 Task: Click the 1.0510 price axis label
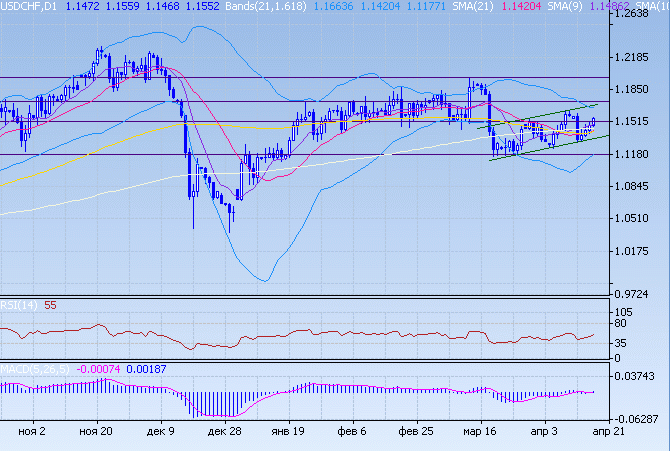click(x=637, y=219)
